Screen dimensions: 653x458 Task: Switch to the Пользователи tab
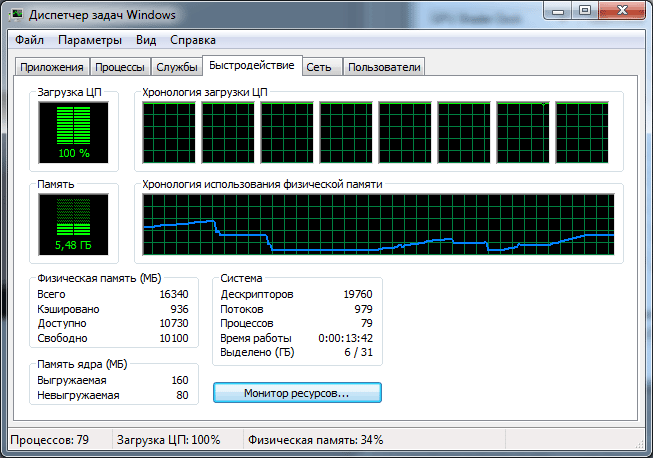tap(384, 67)
